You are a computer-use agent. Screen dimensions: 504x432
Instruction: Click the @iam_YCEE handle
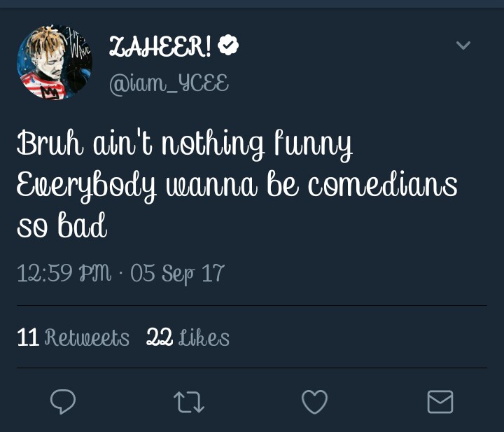(169, 83)
